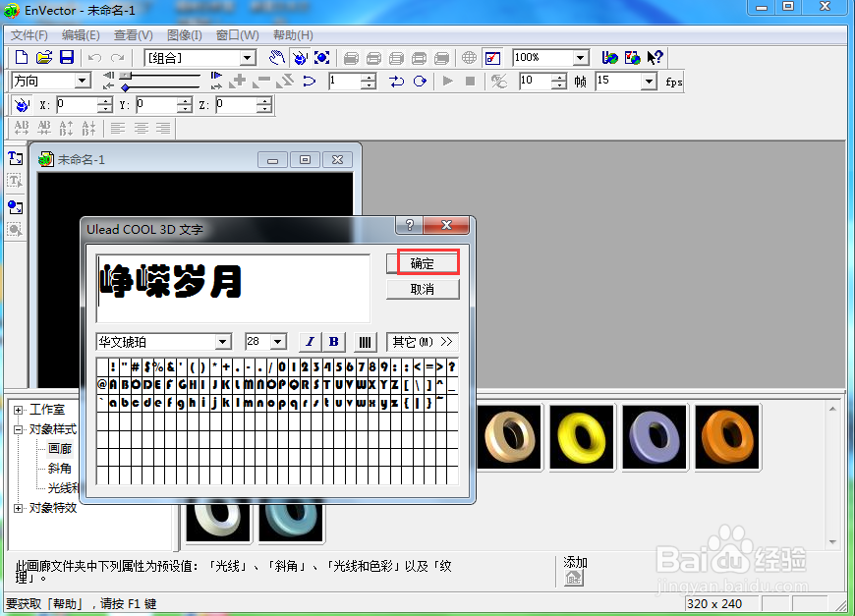Expand the 对象特效 tree node

point(18,508)
